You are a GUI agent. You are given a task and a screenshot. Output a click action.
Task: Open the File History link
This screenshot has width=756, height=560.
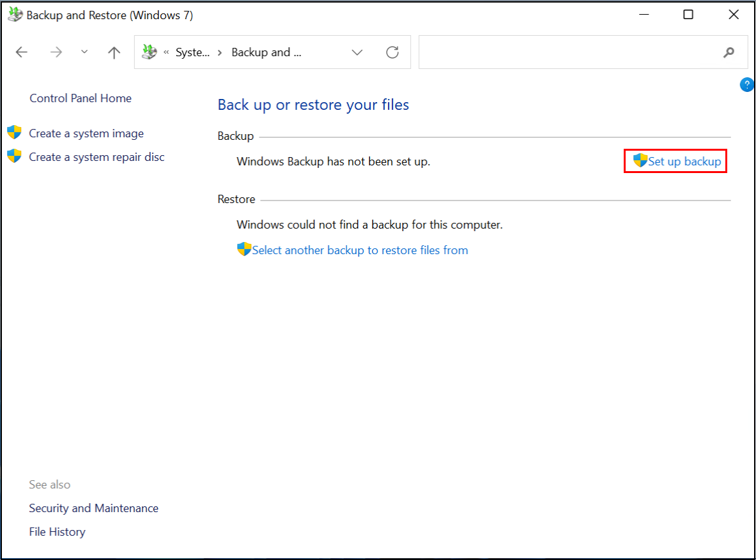(x=57, y=532)
